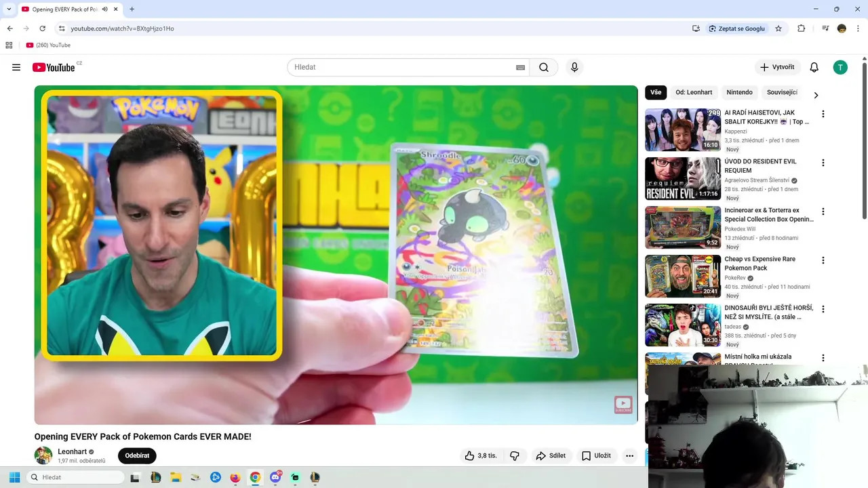Open YouTube notifications bell
Screen dimensions: 868x488
point(814,67)
